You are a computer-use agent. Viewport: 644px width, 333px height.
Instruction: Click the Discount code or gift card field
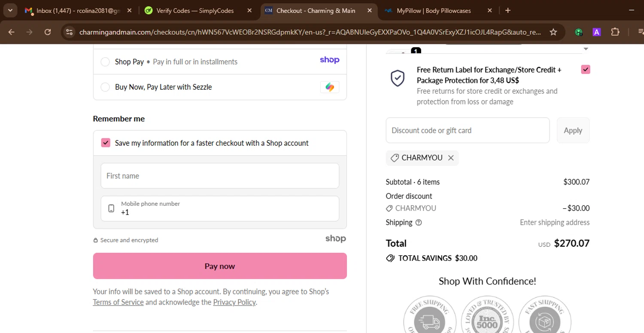point(468,130)
